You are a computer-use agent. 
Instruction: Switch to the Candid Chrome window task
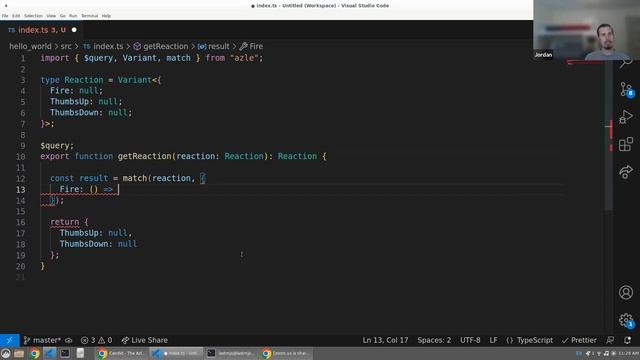coord(121,353)
